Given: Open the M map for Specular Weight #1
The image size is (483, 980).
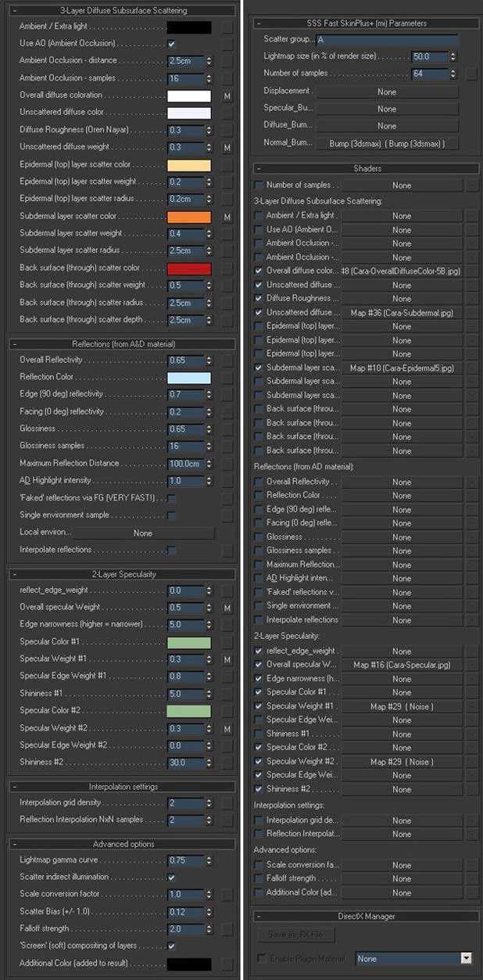Looking at the screenshot, I should pos(227,660).
